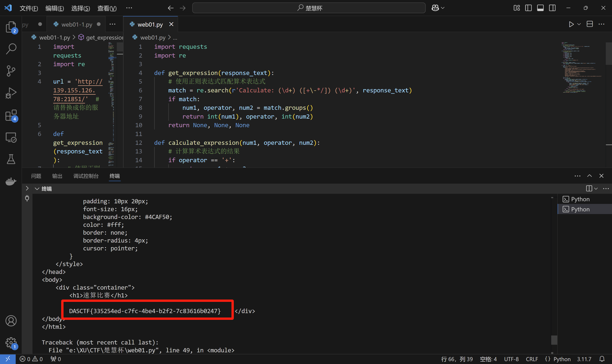
Task: Expand the terminal side arrow
Action: coord(27,188)
